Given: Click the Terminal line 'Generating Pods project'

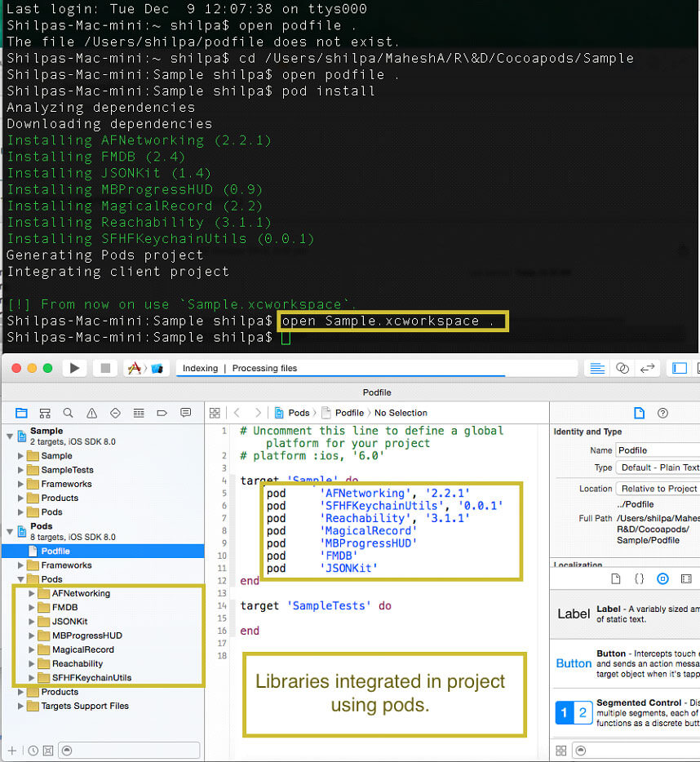Looking at the screenshot, I should [104, 255].
